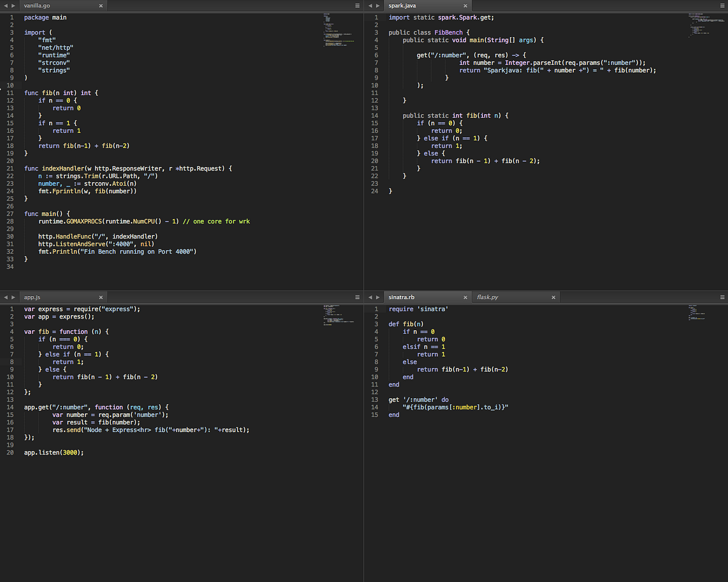Open the overflow menu in the spark.java pane

coord(721,5)
